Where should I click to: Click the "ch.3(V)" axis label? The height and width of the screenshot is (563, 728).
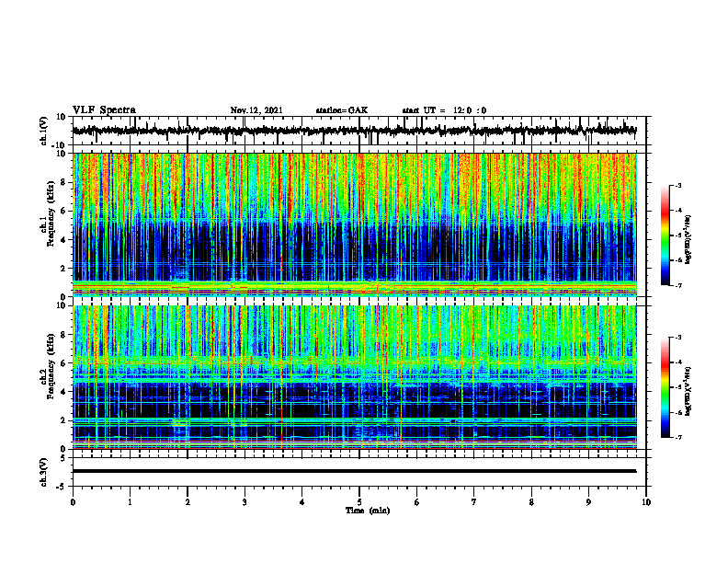[44, 472]
